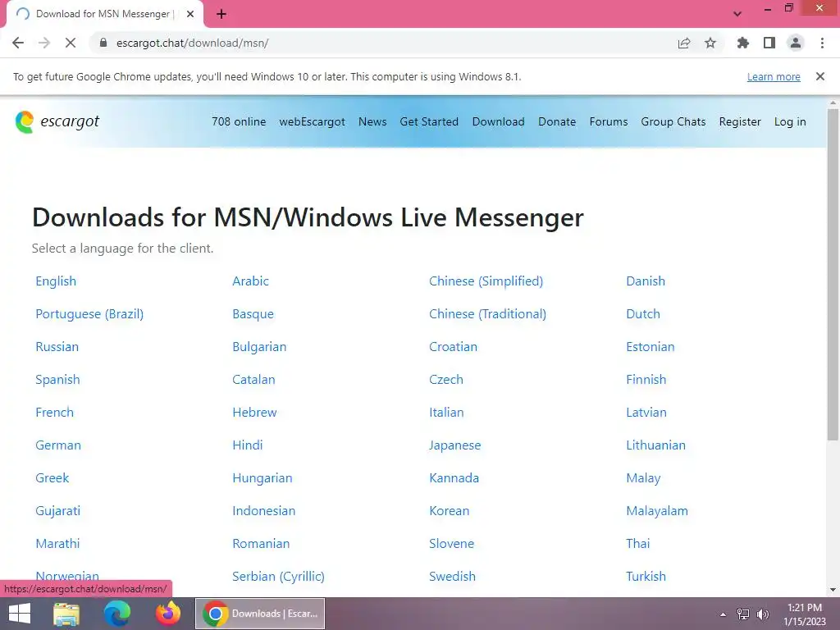This screenshot has height=630, width=840.
Task: Select the English language link
Action: click(x=56, y=281)
